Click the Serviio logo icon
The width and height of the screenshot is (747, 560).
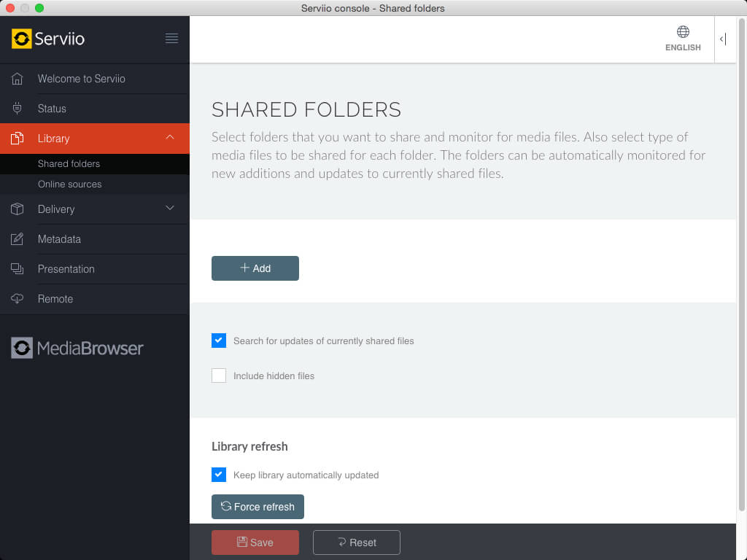pyautogui.click(x=22, y=39)
